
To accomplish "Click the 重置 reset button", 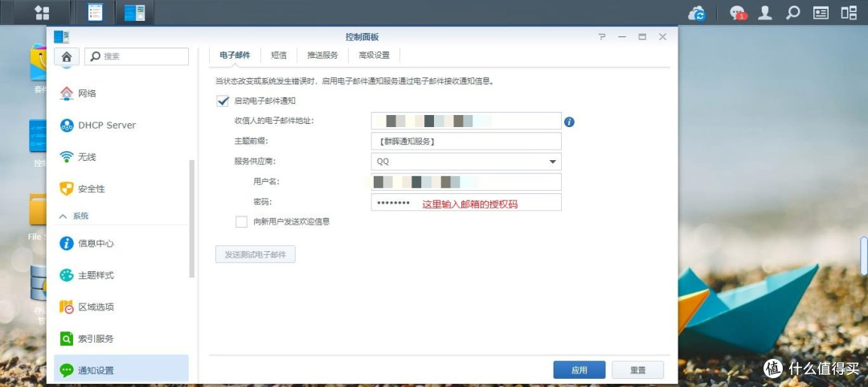I will tap(637, 370).
